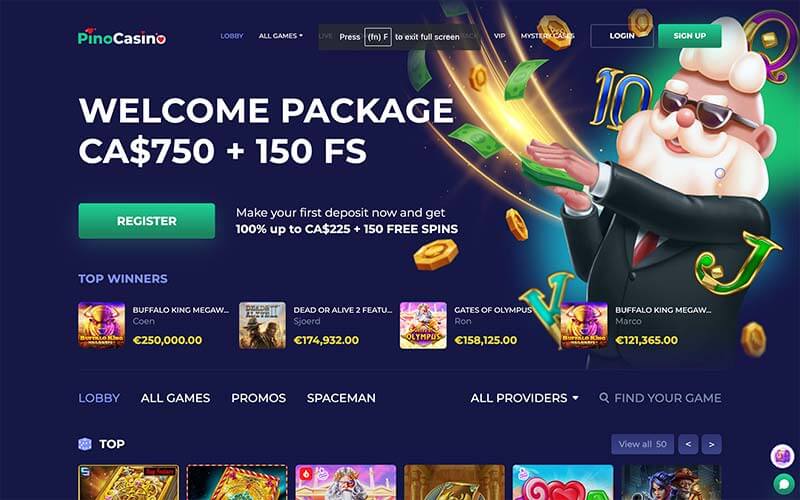Select the All Games tab in game filter
The height and width of the screenshot is (500, 800).
pos(175,398)
